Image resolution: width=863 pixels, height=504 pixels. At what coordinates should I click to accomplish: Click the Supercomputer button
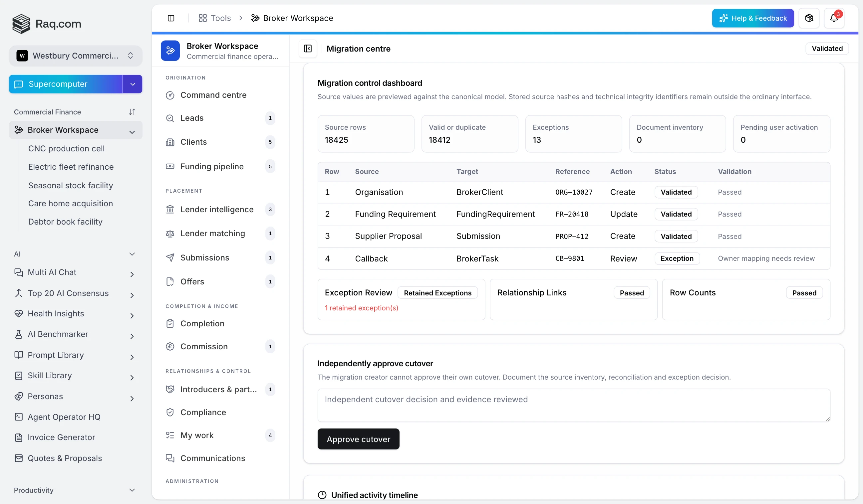(66, 84)
